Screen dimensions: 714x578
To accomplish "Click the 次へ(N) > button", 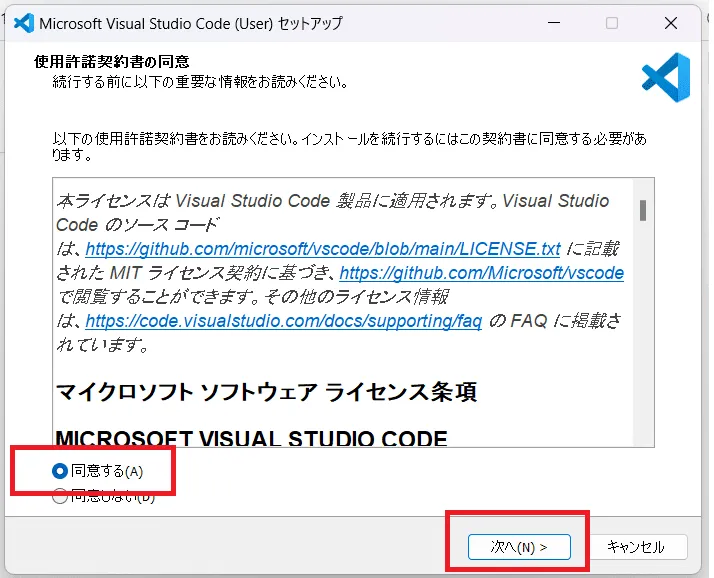I will (x=519, y=547).
